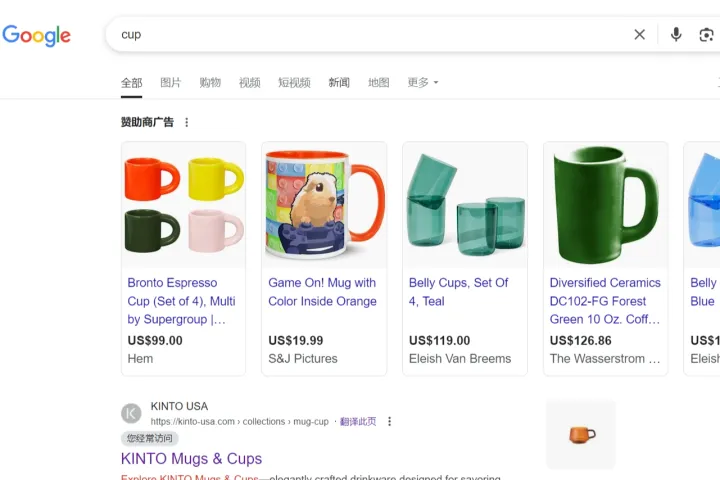The height and width of the screenshot is (480, 720).
Task: Open the teal Belly Cups product image
Action: coord(465,205)
